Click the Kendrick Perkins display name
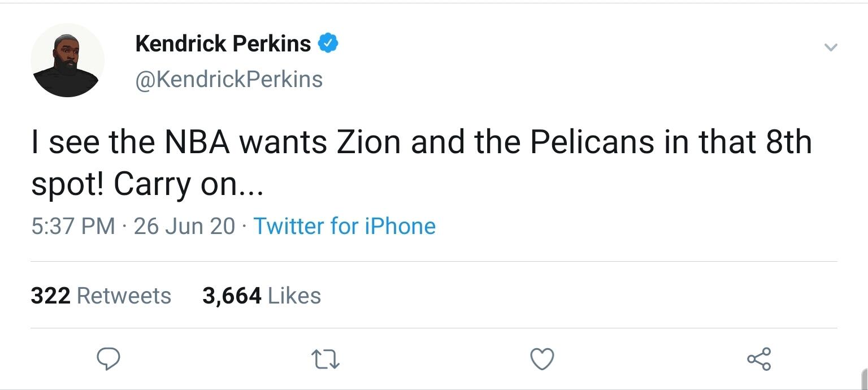868x390 pixels. 223,44
